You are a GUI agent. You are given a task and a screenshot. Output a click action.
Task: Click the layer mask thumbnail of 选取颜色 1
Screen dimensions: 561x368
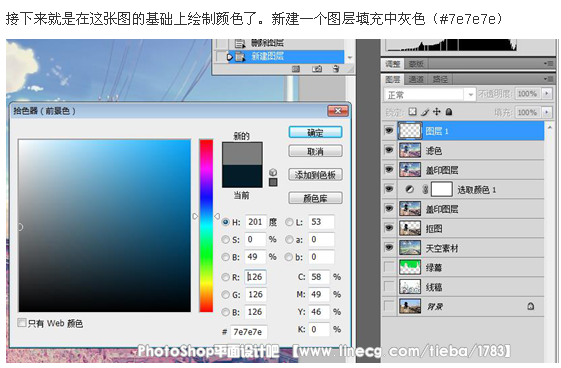pos(442,189)
